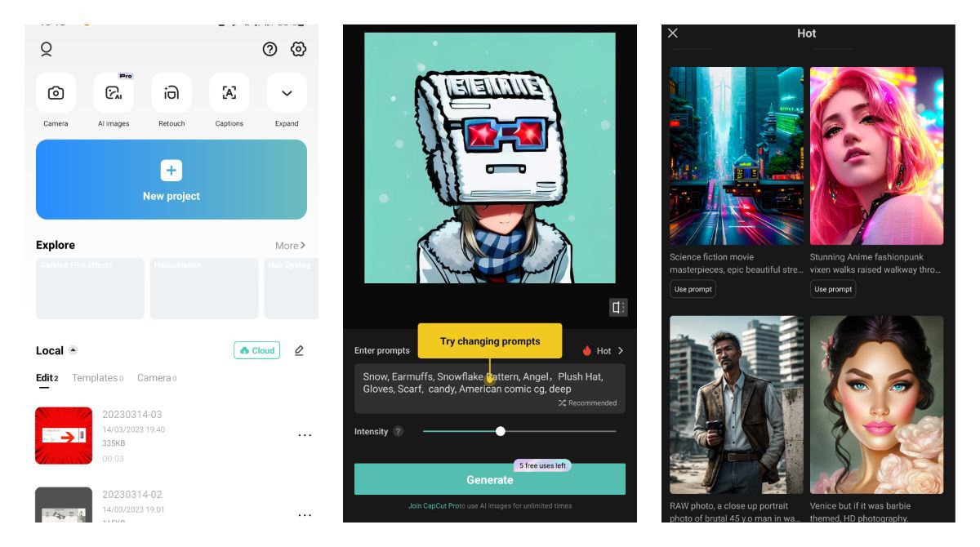The height and width of the screenshot is (547, 980).
Task: Select the Science fiction movie masterpieces description
Action: [736, 263]
